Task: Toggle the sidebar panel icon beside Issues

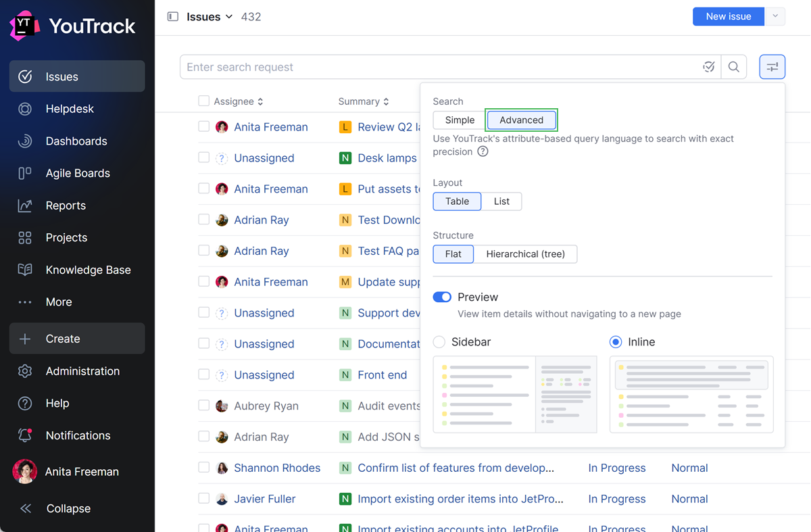Action: (173, 16)
